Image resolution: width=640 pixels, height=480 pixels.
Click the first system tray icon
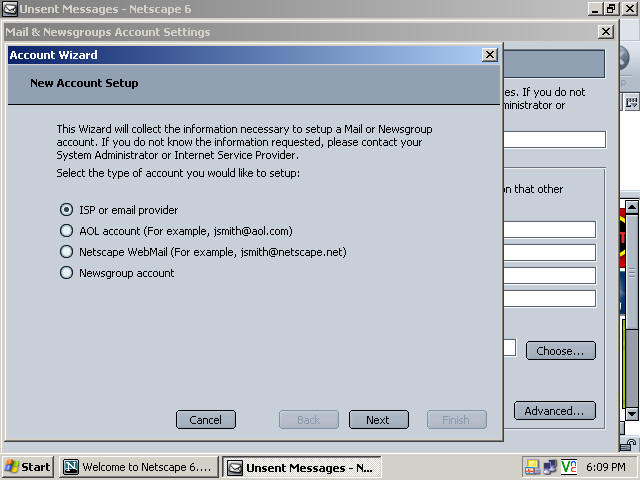[x=532, y=467]
